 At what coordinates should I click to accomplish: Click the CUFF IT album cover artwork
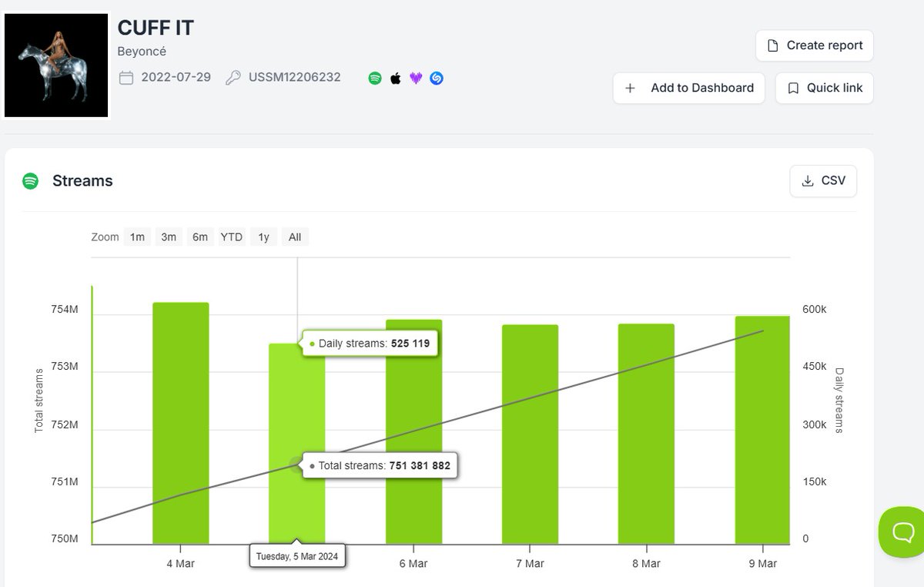[56, 65]
